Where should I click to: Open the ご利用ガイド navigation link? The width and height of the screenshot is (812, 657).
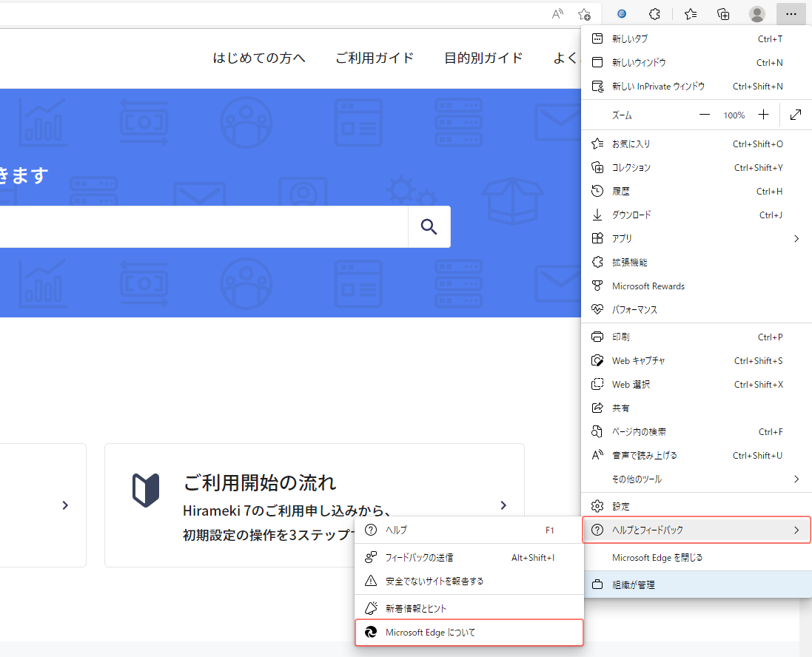click(x=375, y=58)
